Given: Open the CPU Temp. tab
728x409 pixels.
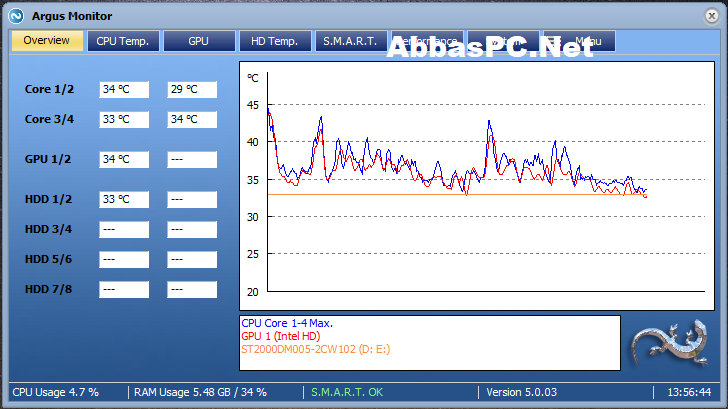Looking at the screenshot, I should [x=123, y=41].
